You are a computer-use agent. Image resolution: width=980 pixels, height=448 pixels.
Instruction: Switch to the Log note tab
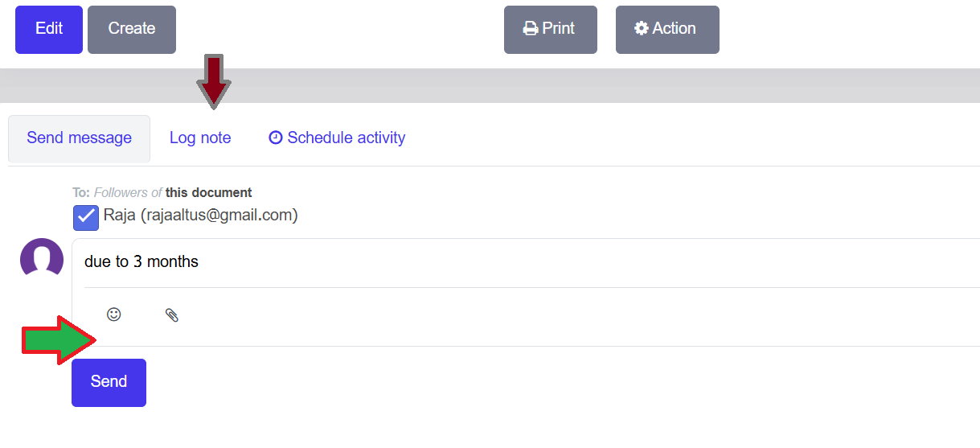200,138
